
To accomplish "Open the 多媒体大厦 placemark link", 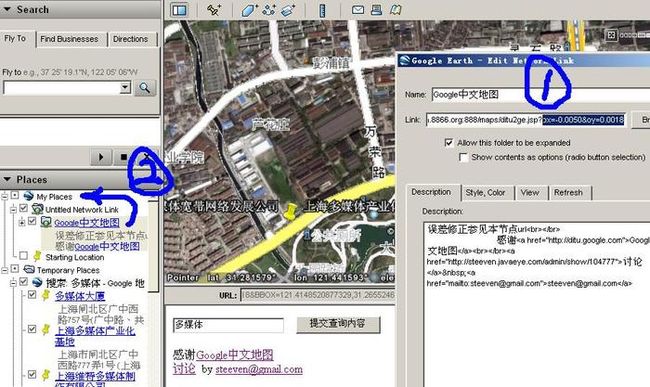I will tap(80, 296).
